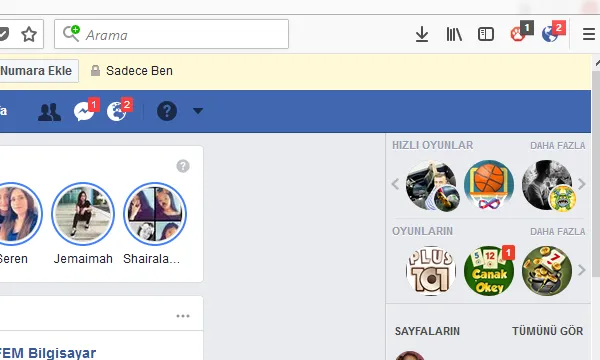Click the Arama search field
This screenshot has width=600, height=360.
tap(171, 34)
